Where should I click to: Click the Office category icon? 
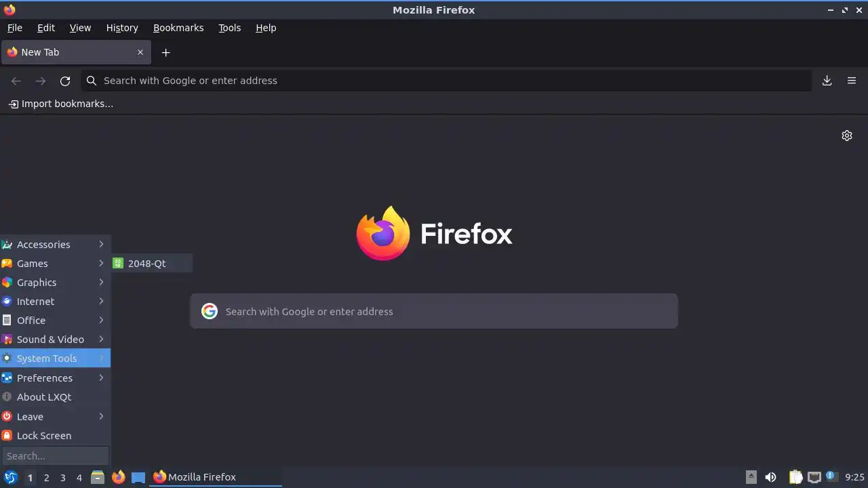point(7,321)
